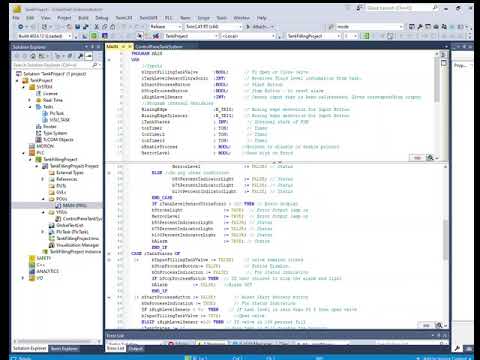The height and width of the screenshot is (360, 480).
Task: Collapse the Tasks tree node
Action: tap(30, 107)
